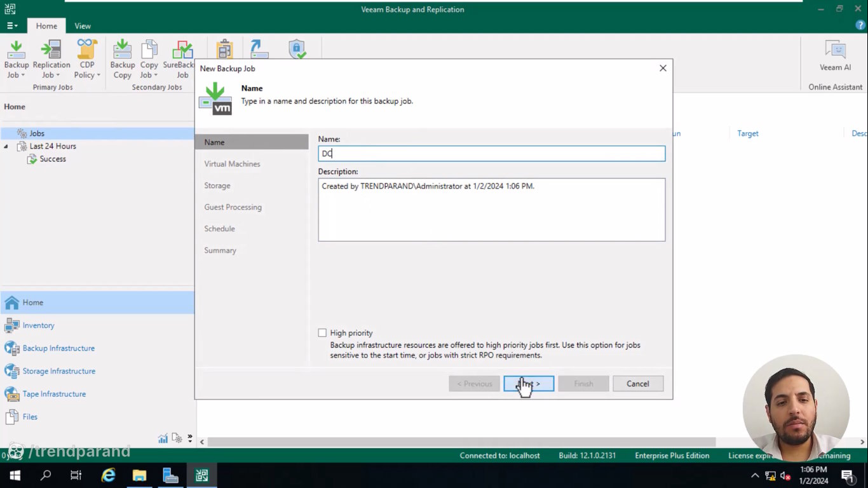The width and height of the screenshot is (868, 488).
Task: Switch to the View ribbon tab
Action: coord(83,26)
